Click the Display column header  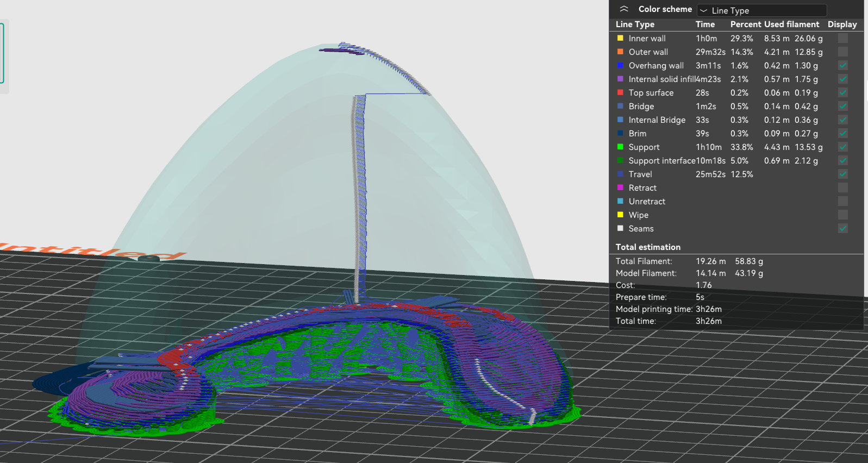842,24
